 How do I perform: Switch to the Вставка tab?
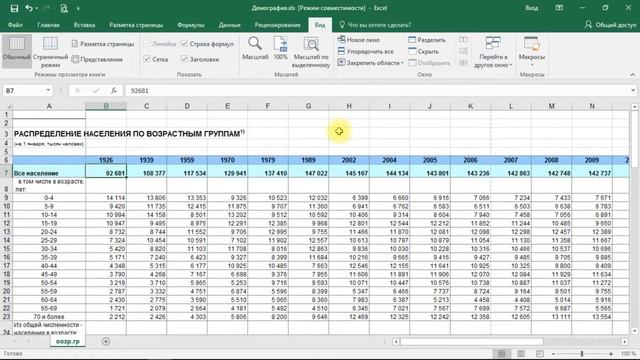[x=84, y=25]
